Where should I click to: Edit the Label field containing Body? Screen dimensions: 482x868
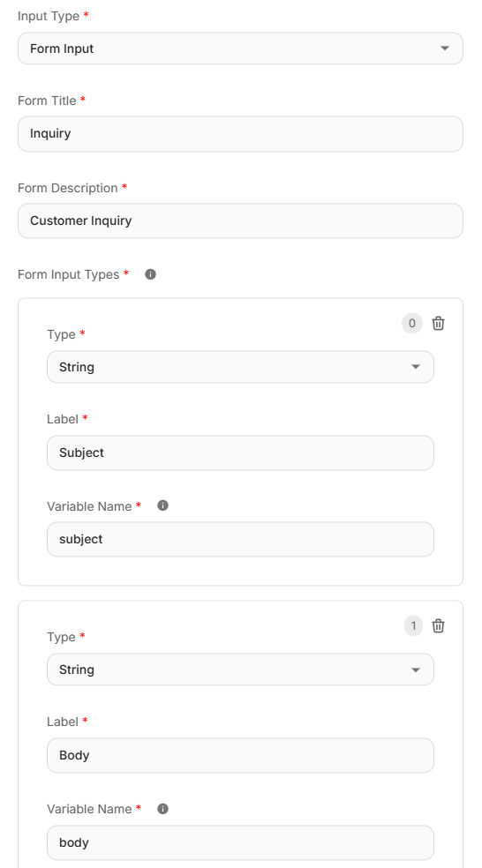coord(240,756)
